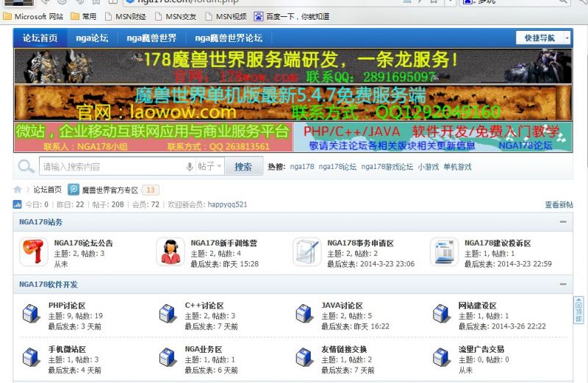Open the 网站建设区 forum title

477,305
